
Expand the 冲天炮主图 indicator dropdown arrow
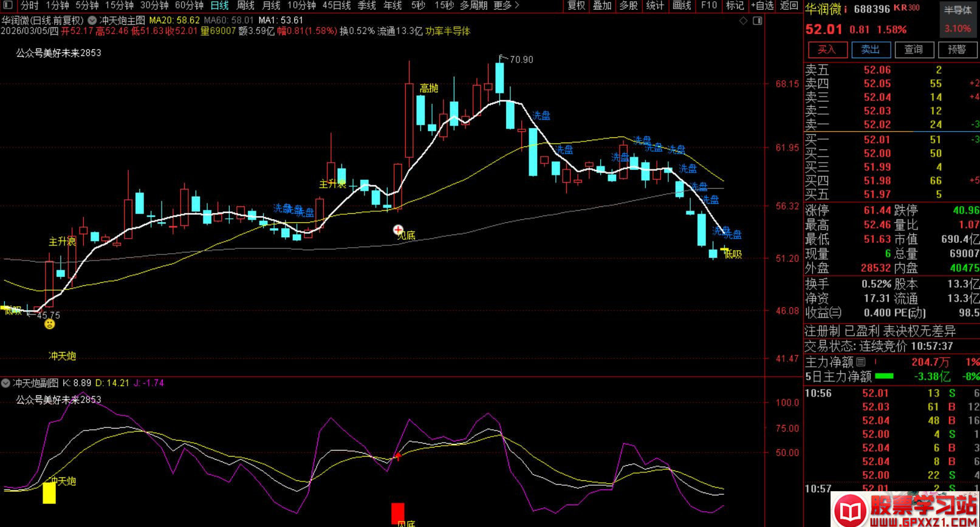pyautogui.click(x=92, y=20)
